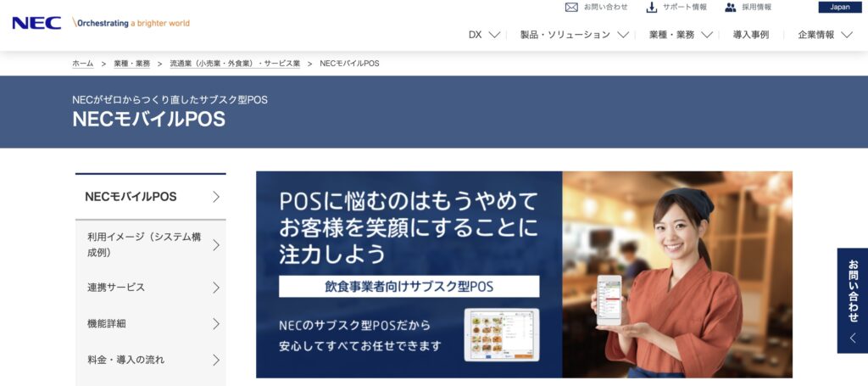Open the 業種・業務 breadcrumb link
The width and height of the screenshot is (868, 386).
click(x=131, y=64)
